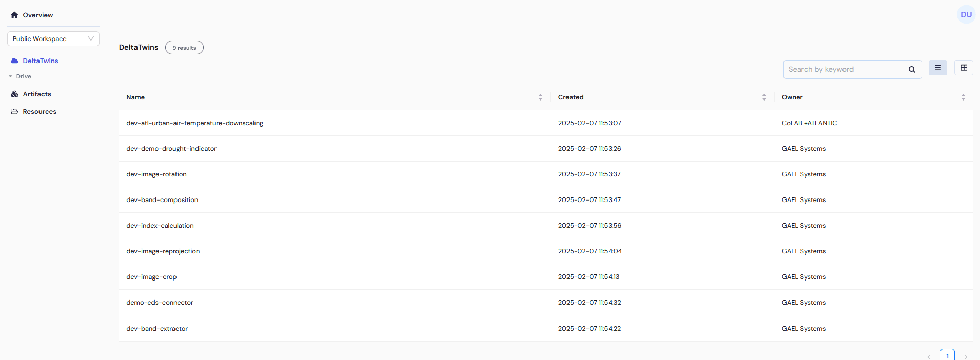Image resolution: width=980 pixels, height=360 pixels.
Task: Switch to list view layout
Action: click(937, 68)
